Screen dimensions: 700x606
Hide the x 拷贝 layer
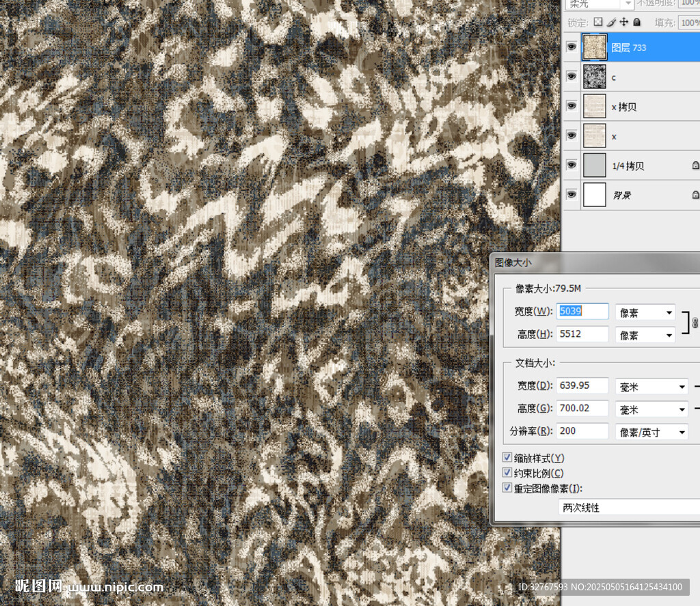571,107
